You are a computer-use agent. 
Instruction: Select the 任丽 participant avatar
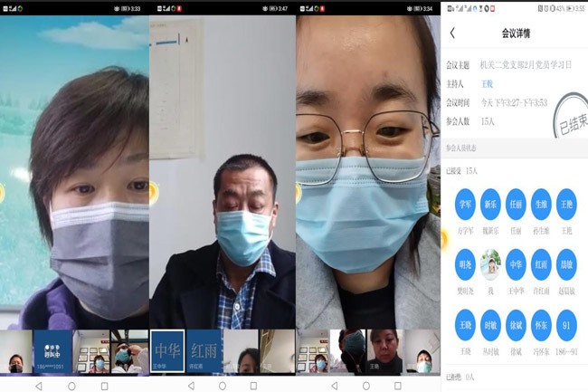point(516,205)
